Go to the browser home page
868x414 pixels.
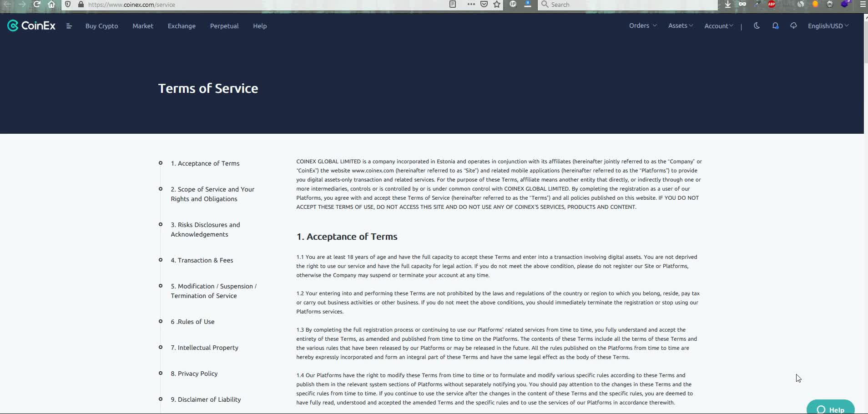(x=51, y=5)
